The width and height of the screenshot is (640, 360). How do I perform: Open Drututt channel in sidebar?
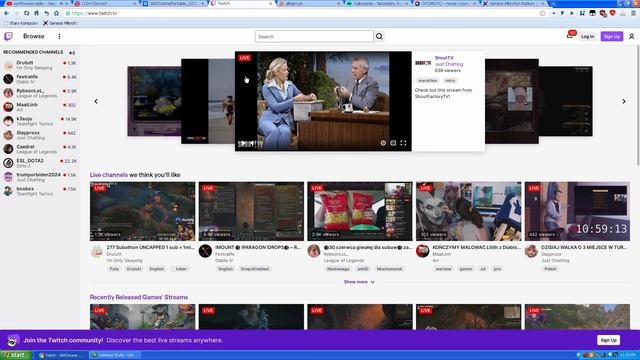click(x=40, y=65)
